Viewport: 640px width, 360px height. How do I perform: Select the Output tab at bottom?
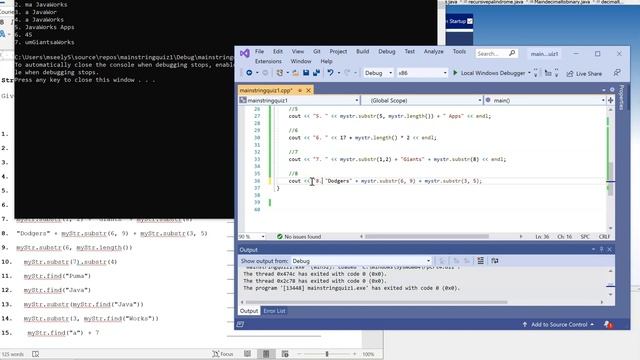click(x=249, y=311)
